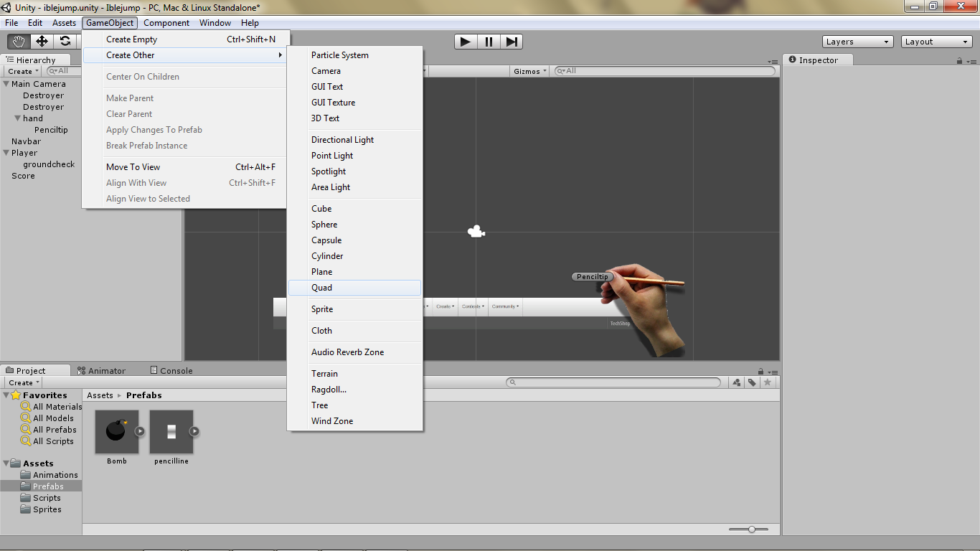This screenshot has height=551, width=980.
Task: Select the Move (translate) tool
Action: click(42, 42)
